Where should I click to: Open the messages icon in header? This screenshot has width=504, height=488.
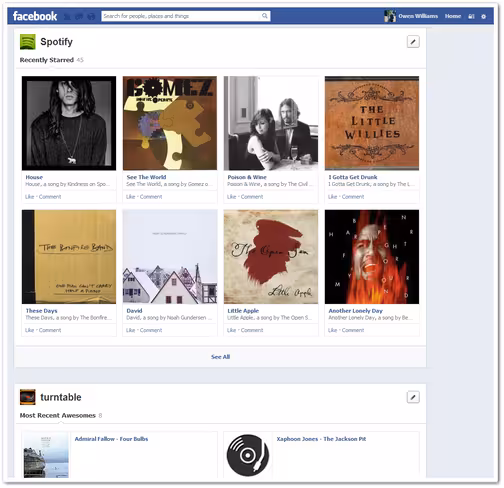79,16
